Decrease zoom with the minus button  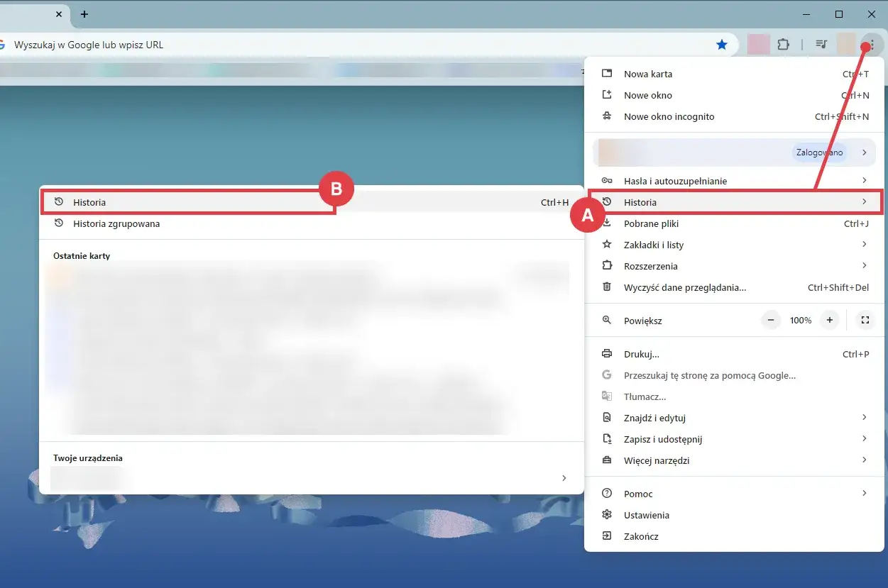[x=771, y=320]
